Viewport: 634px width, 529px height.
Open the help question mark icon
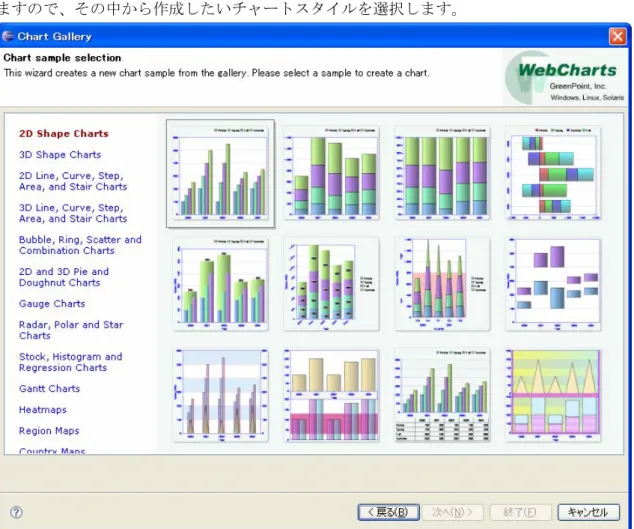pos(16,512)
